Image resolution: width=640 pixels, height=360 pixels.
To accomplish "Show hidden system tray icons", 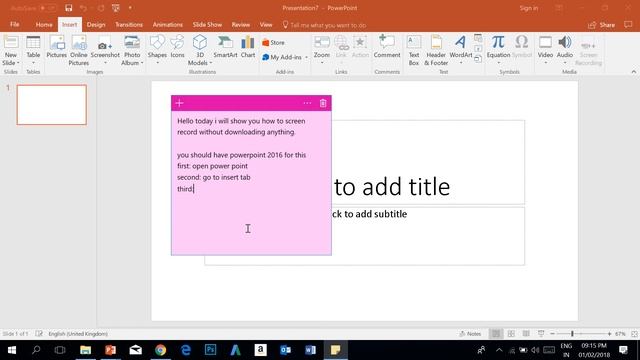I will [x=499, y=350].
